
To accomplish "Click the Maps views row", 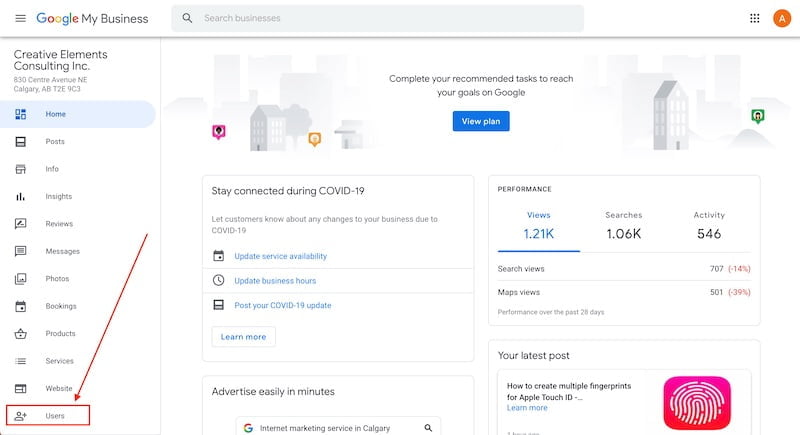I will 624,292.
